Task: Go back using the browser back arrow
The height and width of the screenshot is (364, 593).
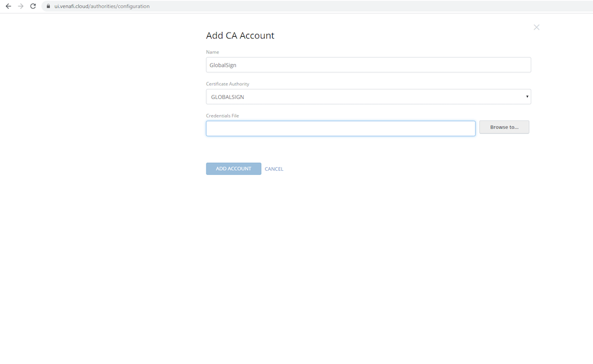Action: pos(8,6)
